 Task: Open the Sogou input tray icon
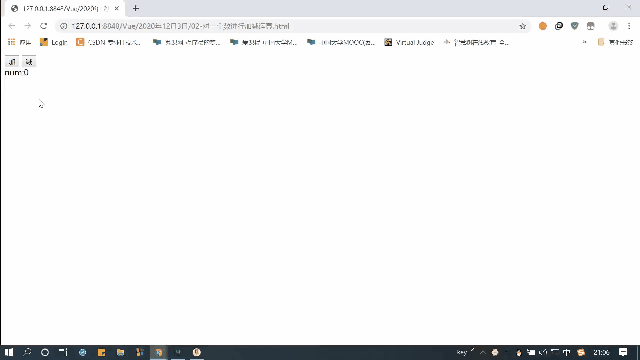[581, 352]
